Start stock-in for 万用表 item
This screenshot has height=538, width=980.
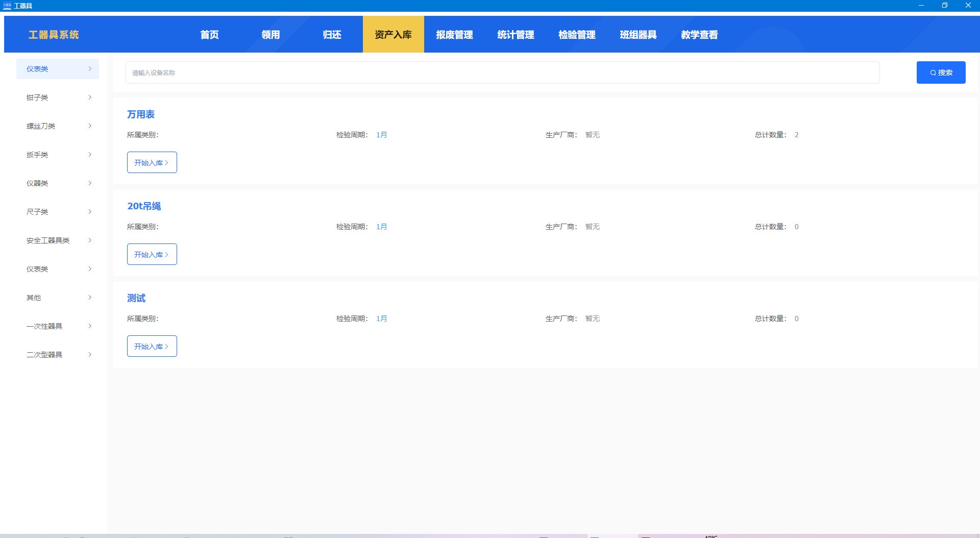[x=152, y=162]
